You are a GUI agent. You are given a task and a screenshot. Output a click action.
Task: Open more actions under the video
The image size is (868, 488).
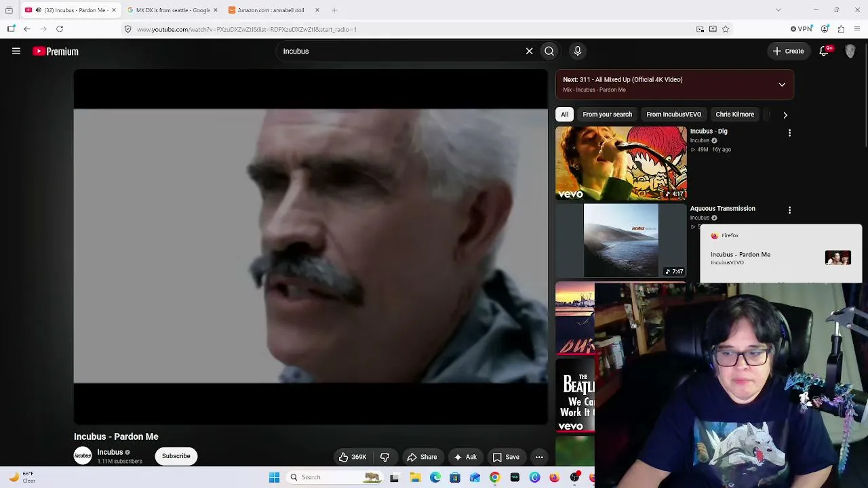[539, 457]
